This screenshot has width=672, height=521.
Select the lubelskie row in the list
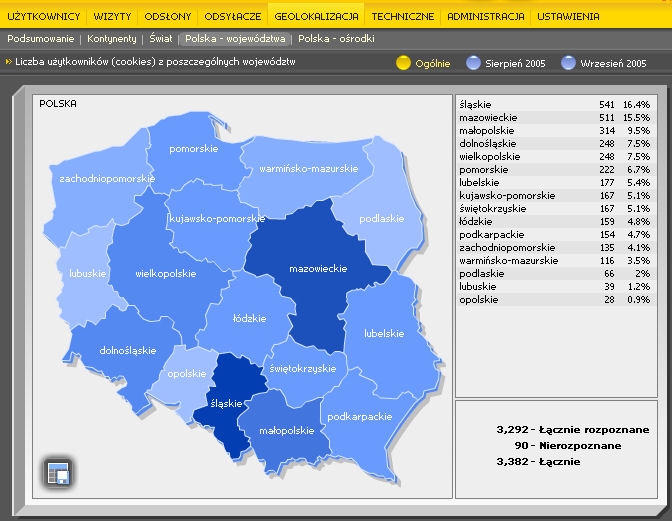[x=556, y=183]
